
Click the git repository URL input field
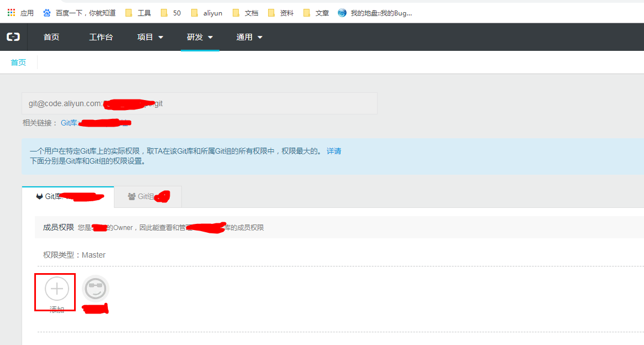200,103
